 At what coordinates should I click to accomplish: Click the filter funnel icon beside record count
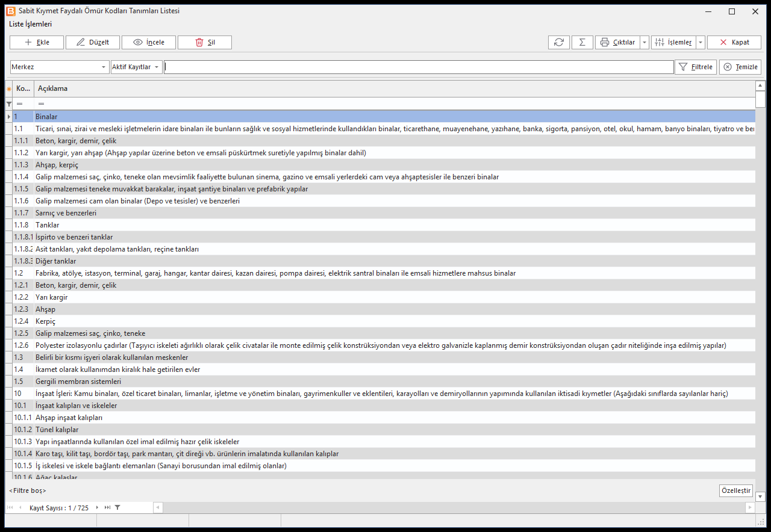click(117, 508)
